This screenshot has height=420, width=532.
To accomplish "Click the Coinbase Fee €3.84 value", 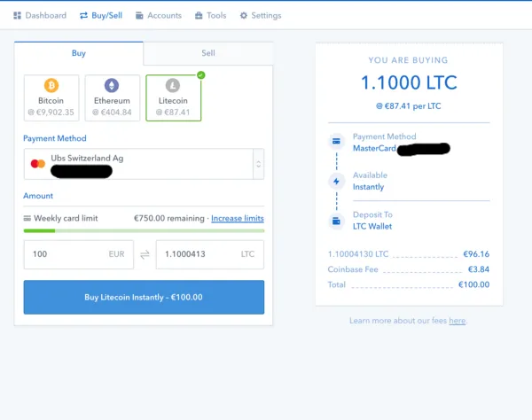I will (x=479, y=269).
